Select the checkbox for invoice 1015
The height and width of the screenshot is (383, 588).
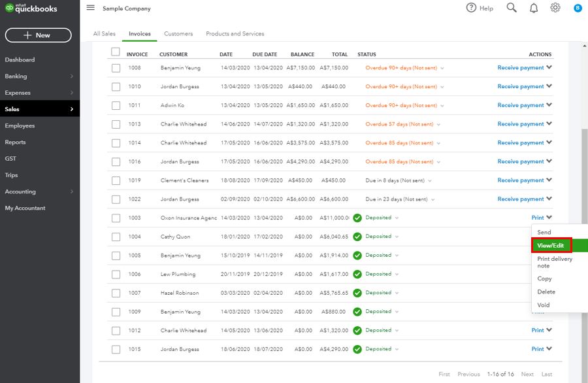click(x=116, y=349)
